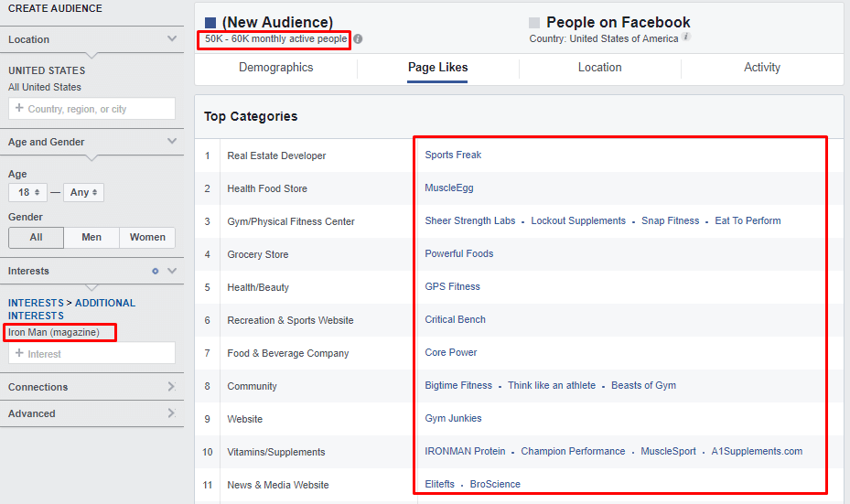Open the Elitefts page link
The image size is (850, 504).
coord(439,484)
